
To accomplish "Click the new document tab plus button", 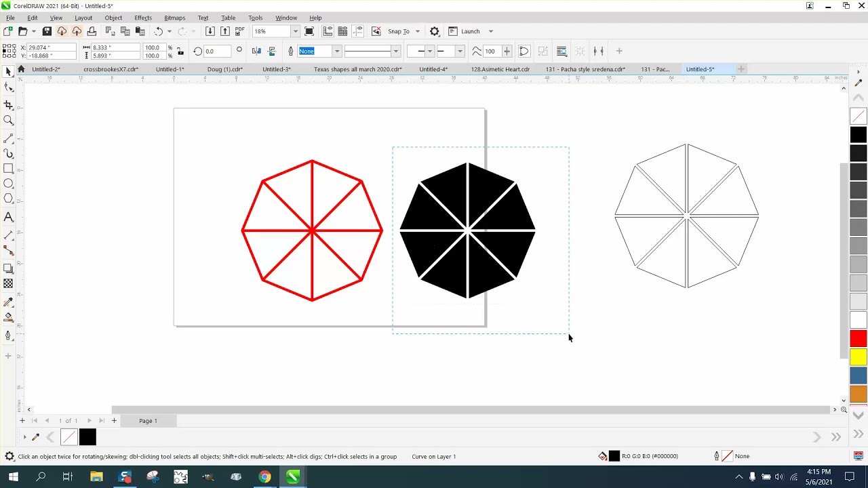I will pos(741,69).
